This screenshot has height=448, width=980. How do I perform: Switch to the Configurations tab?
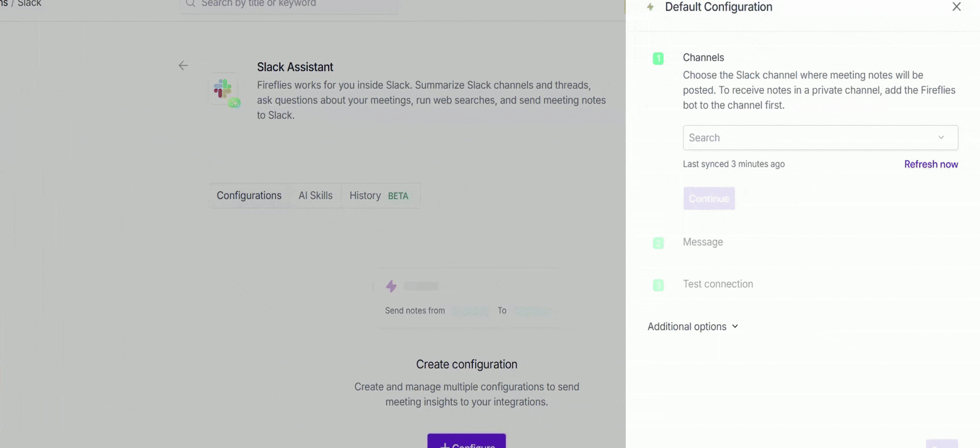click(x=249, y=195)
